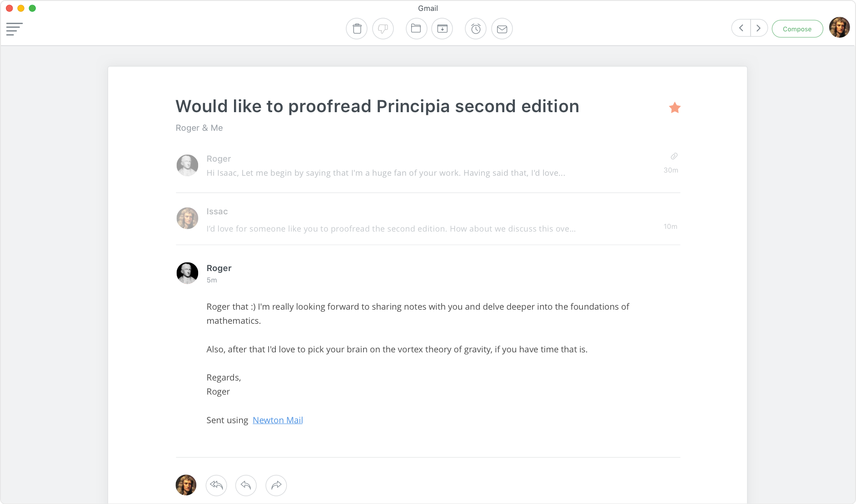Delete the conversation using the trash icon

[357, 28]
